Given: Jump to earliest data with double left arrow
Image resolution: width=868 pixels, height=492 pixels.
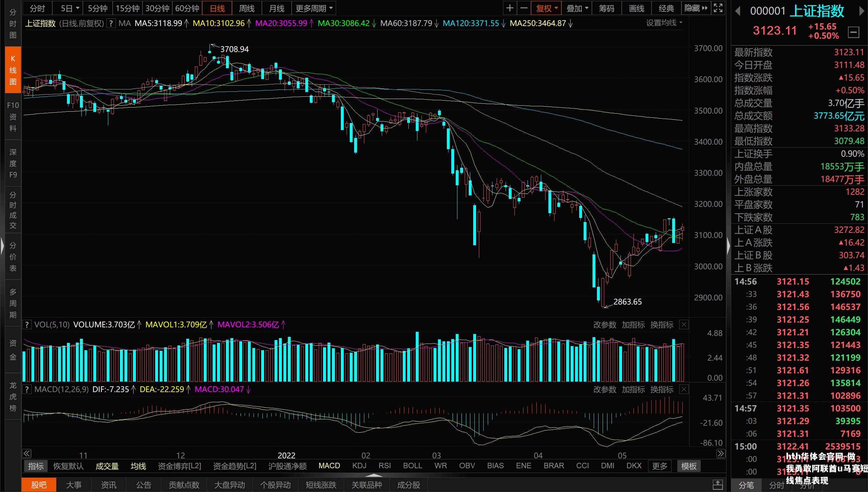Looking at the screenshot, I should pos(27,454).
